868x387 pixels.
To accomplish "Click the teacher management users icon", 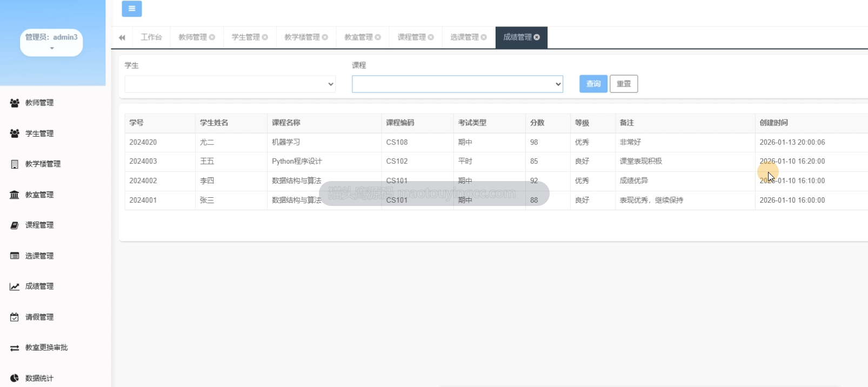I will [15, 103].
